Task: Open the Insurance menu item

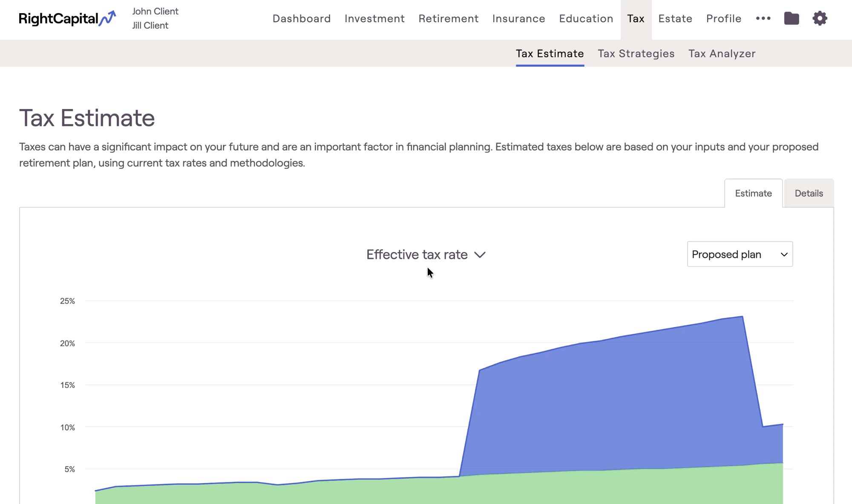Action: point(518,19)
